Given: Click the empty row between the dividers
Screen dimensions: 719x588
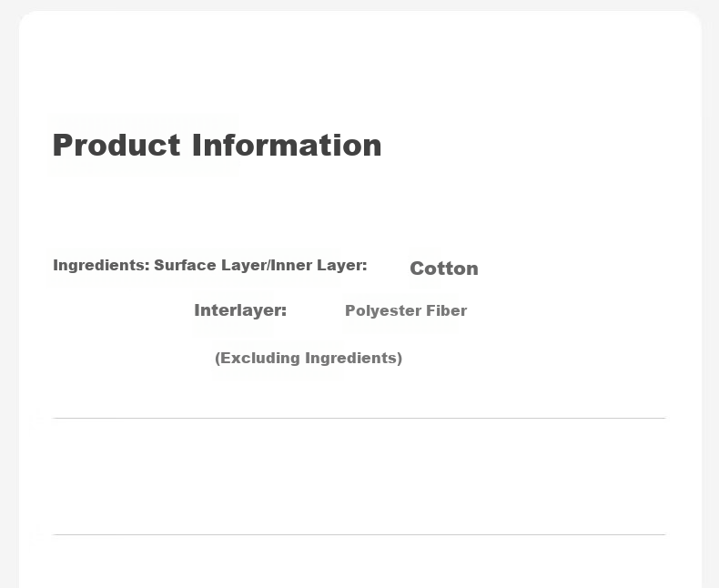Looking at the screenshot, I should (359, 477).
